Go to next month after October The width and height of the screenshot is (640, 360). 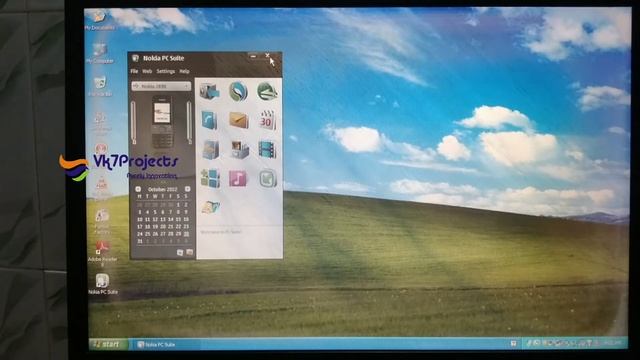(187, 189)
